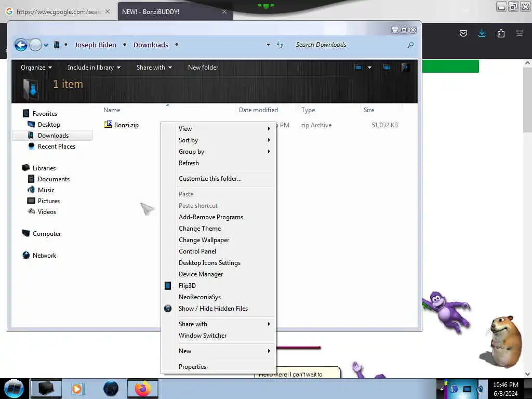Sort by the Name column header
532x399 pixels.
112,110
